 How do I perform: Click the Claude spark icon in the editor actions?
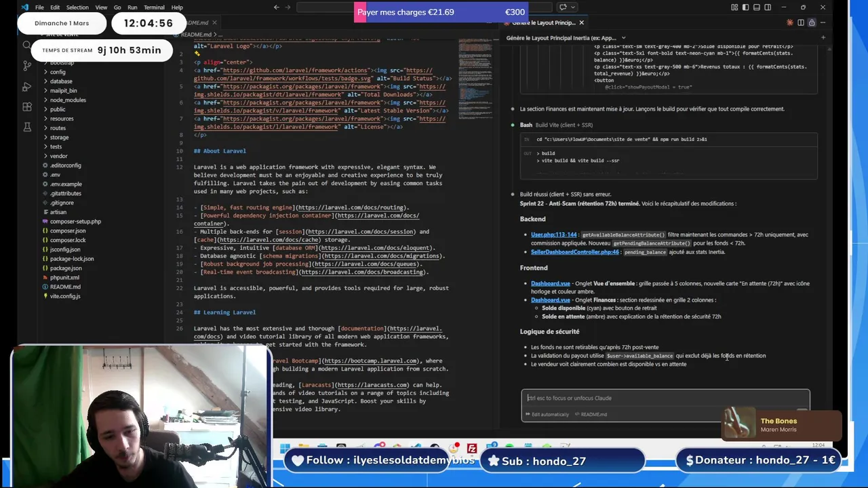click(x=790, y=22)
